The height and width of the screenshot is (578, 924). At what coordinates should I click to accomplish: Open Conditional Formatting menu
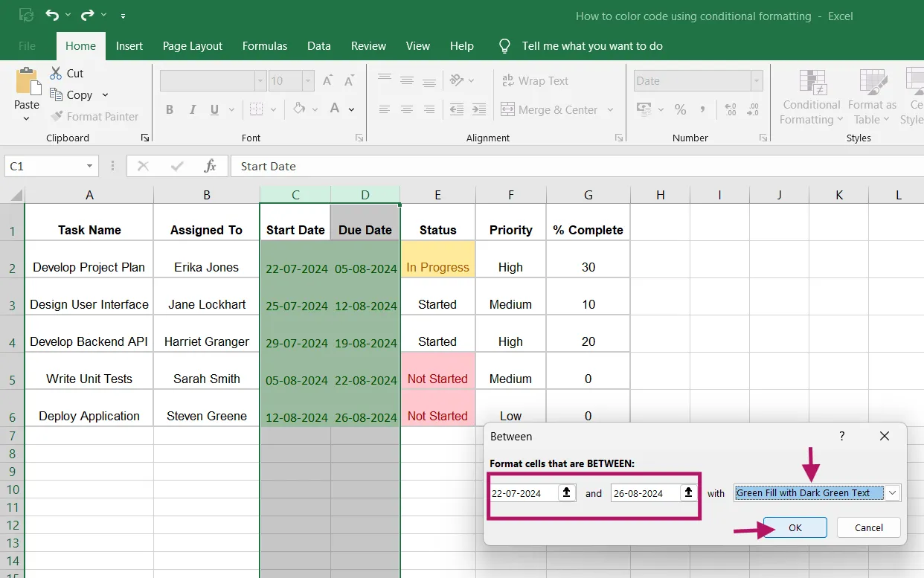pos(812,97)
